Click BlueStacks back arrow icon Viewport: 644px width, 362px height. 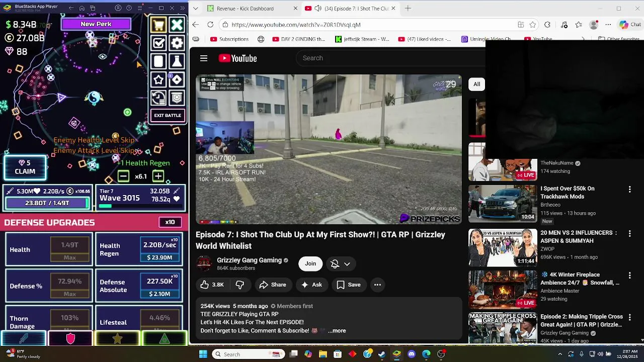pyautogui.click(x=71, y=8)
